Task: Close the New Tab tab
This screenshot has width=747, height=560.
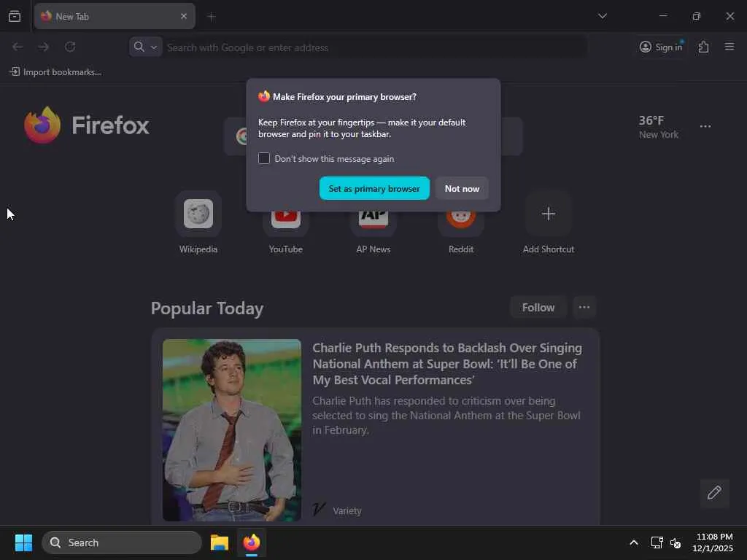Action: pyautogui.click(x=183, y=16)
